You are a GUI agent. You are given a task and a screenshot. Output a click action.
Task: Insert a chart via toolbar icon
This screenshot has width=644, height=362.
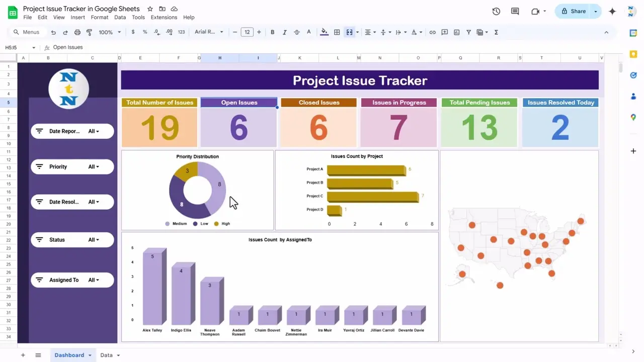457,32
